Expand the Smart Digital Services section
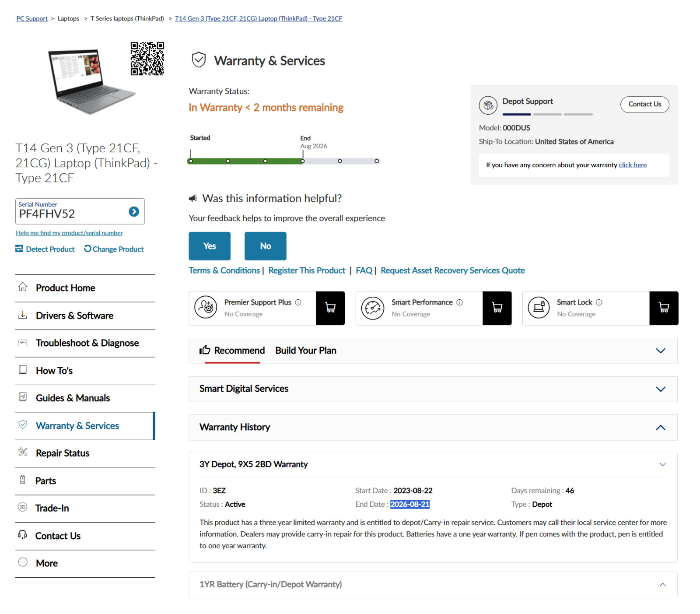Image resolution: width=700 pixels, height=614 pixels. pyautogui.click(x=661, y=389)
